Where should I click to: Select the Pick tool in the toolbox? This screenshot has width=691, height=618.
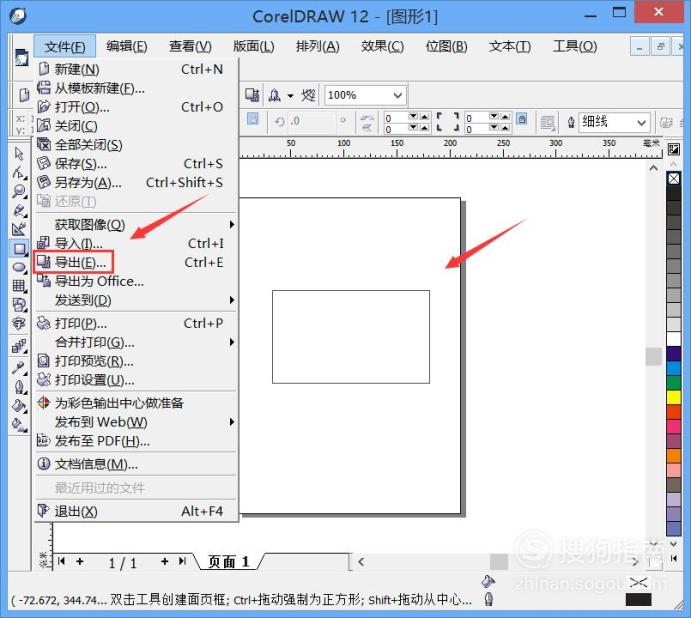(x=19, y=153)
